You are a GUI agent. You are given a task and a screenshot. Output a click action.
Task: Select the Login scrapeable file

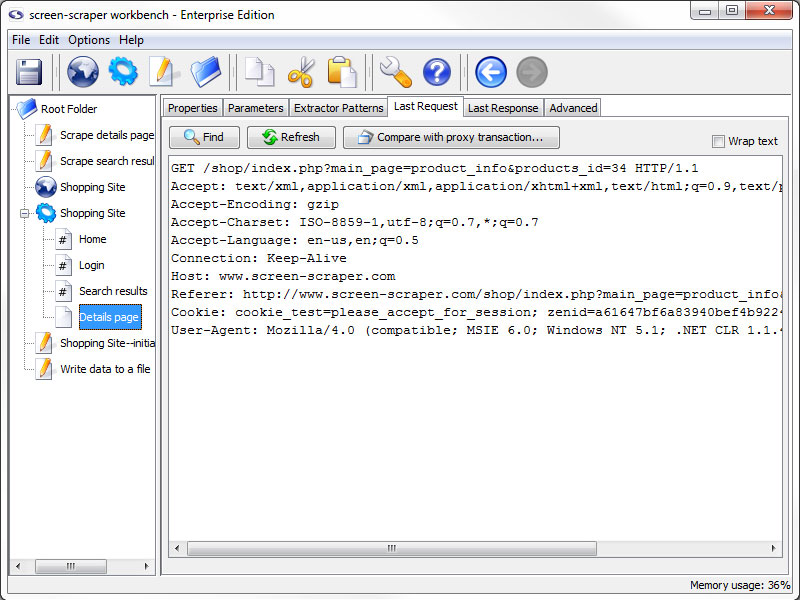[x=92, y=265]
